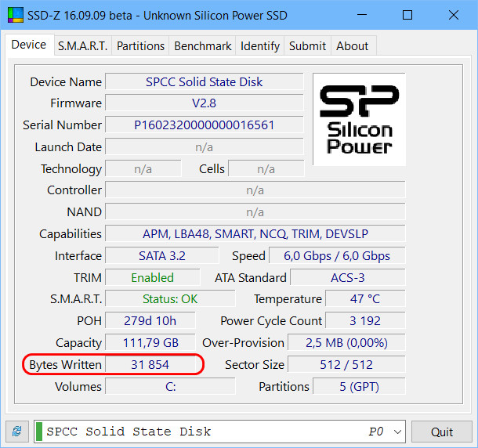Screen dimensions: 478x448
Task: Open the Submit tab
Action: [x=307, y=46]
